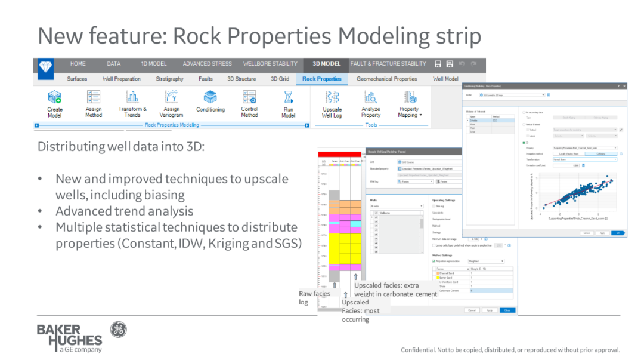Click the icon beside the Conditioning Model dropdown
Screen dimensions: 644x363
(549, 95)
